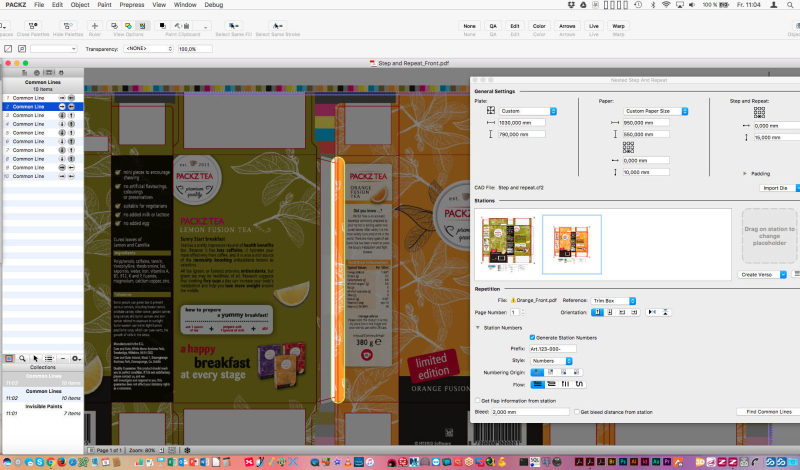This screenshot has width=800, height=470.
Task: Click the black square Paint Clipboard icon
Action: pyautogui.click(x=162, y=26)
